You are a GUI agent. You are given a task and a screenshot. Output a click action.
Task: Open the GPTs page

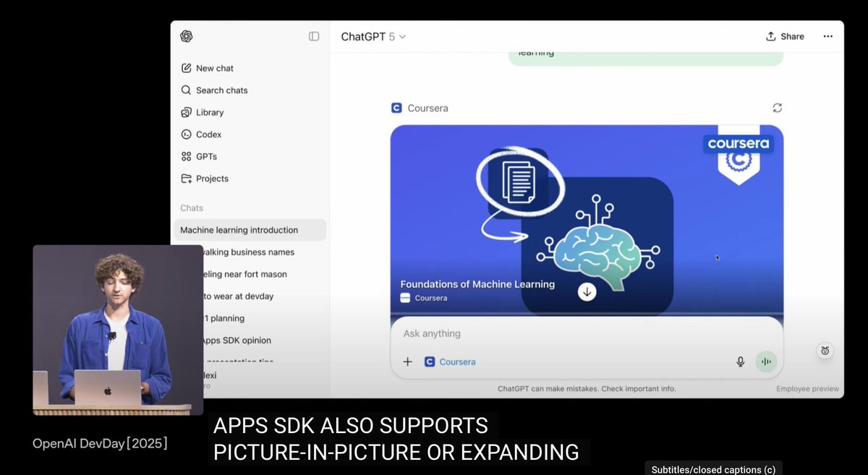(199, 156)
